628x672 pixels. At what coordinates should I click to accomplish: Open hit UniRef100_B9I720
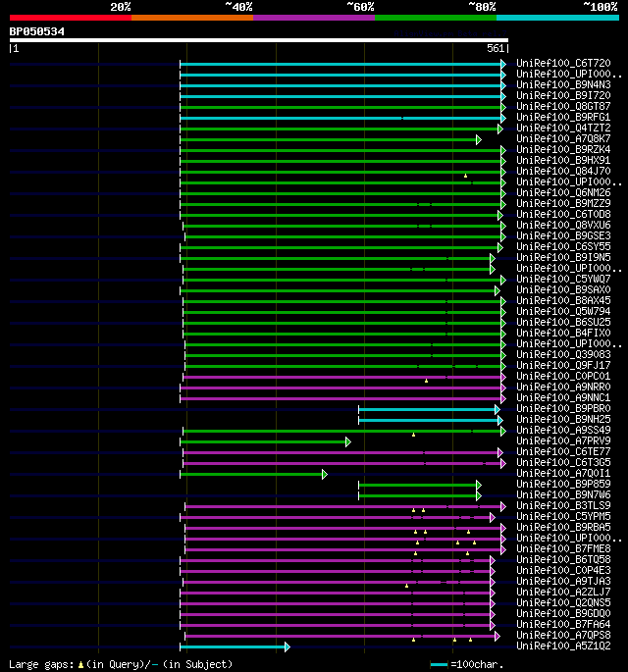(x=563, y=95)
